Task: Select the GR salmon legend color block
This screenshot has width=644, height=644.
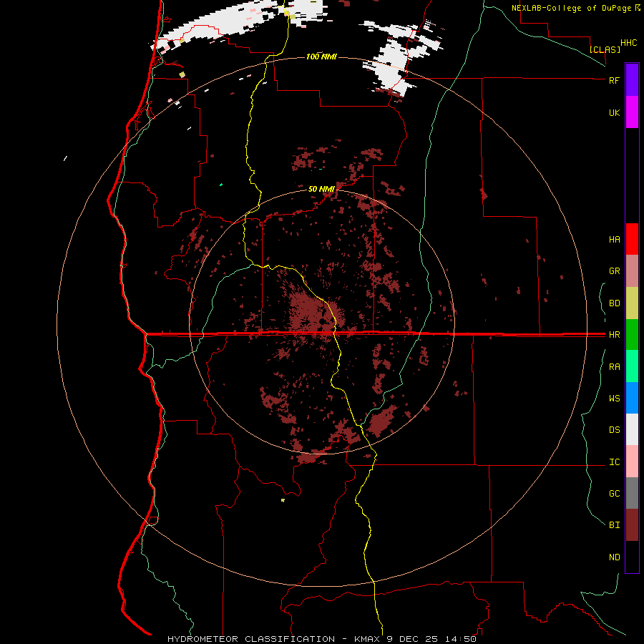Action: pos(632,271)
